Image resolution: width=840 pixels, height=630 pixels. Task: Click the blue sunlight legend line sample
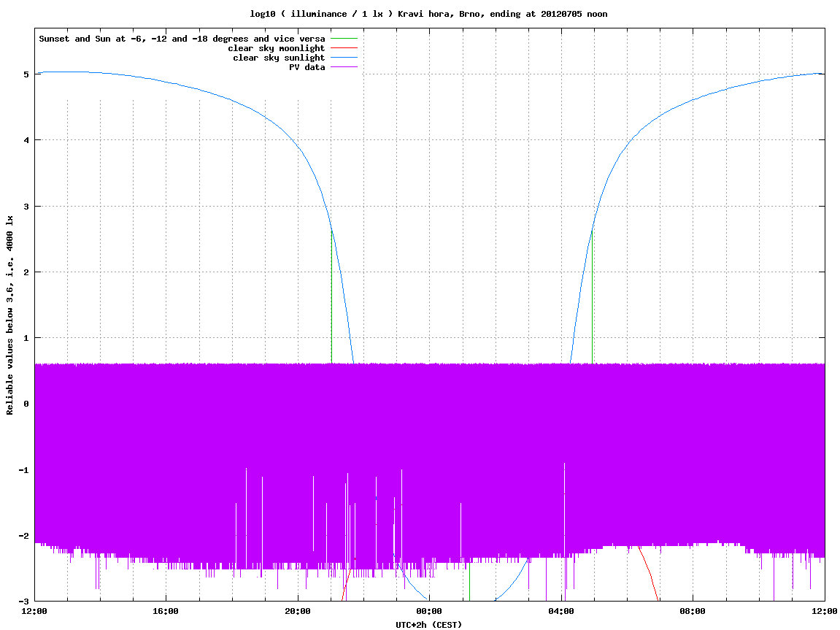[x=344, y=58]
